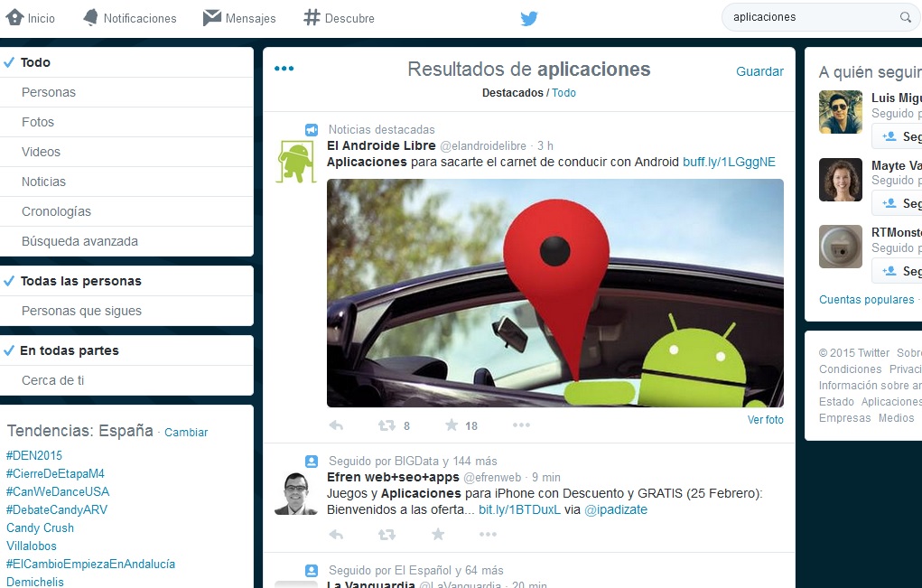922x588 pixels.
Task: Click Ver foto link
Action: tap(766, 420)
